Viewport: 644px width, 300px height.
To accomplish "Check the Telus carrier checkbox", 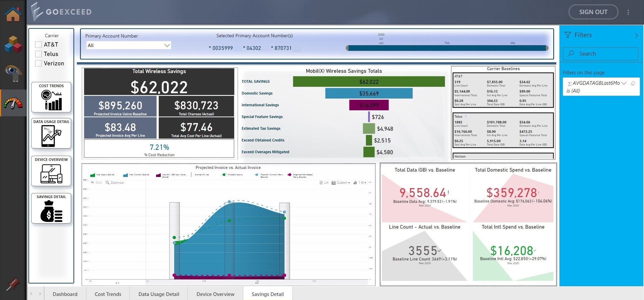I will click(39, 54).
